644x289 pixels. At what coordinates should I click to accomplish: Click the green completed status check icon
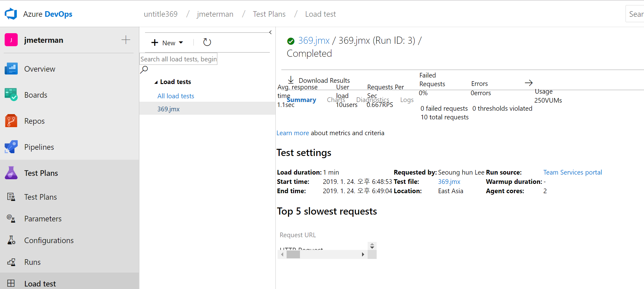coord(291,41)
